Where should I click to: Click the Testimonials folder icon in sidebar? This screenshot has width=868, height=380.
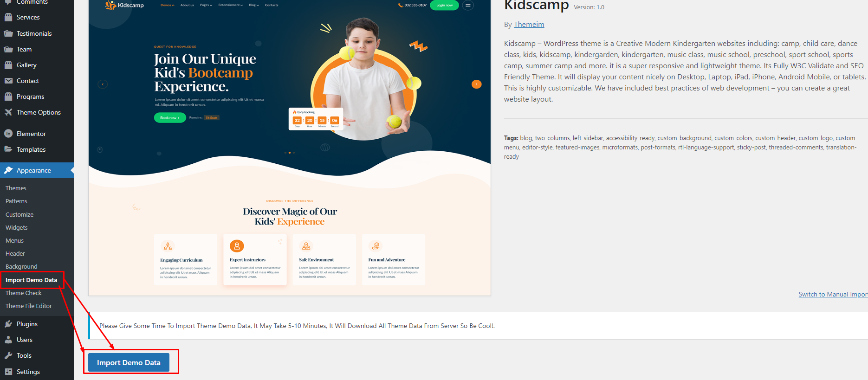click(x=8, y=33)
